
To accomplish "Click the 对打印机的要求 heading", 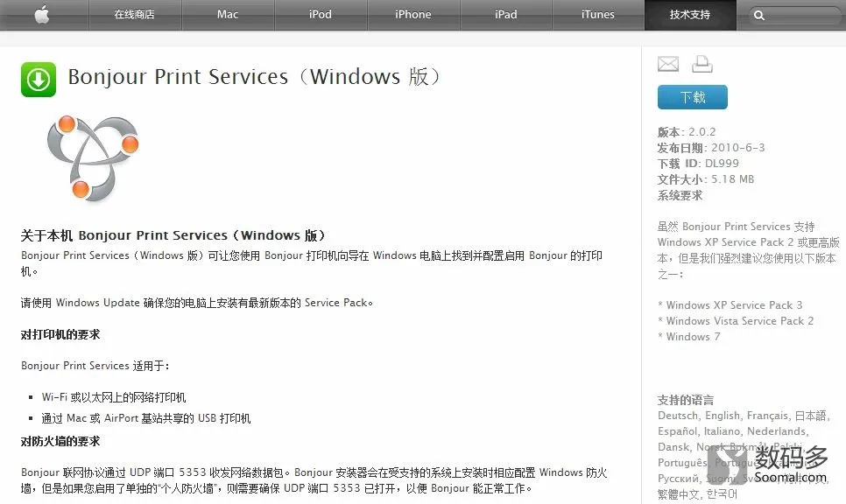I will 60,335.
